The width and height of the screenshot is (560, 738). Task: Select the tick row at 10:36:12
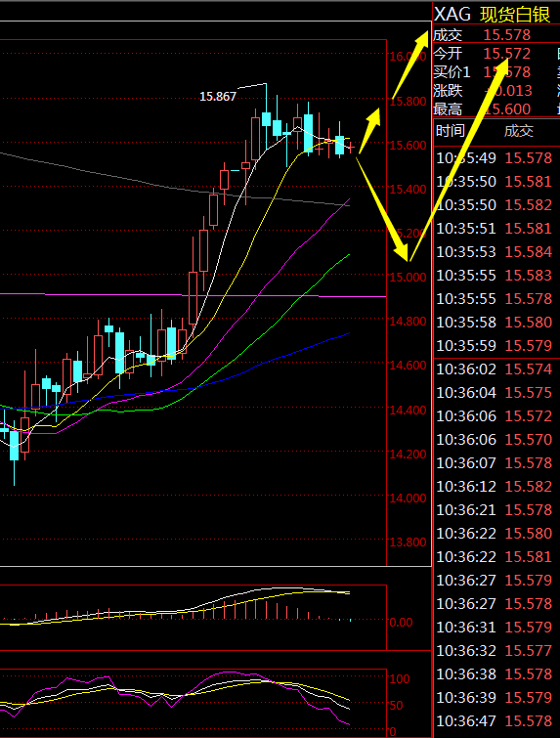(495, 487)
